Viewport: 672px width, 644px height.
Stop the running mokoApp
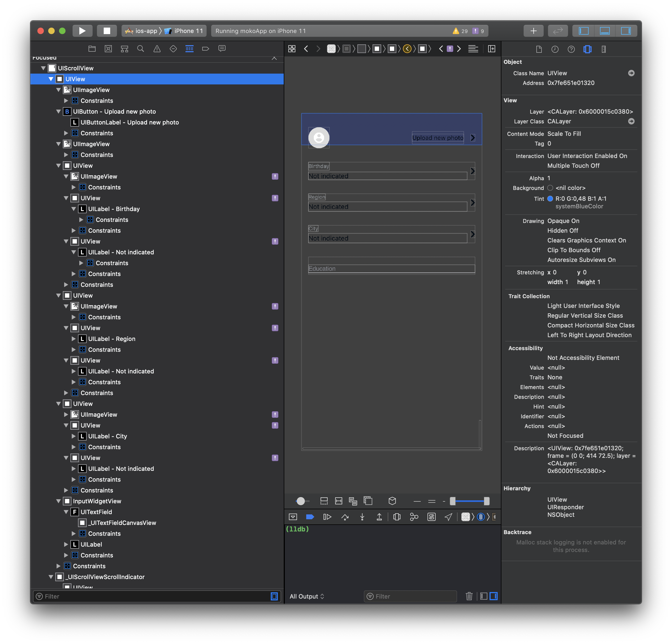click(x=107, y=31)
